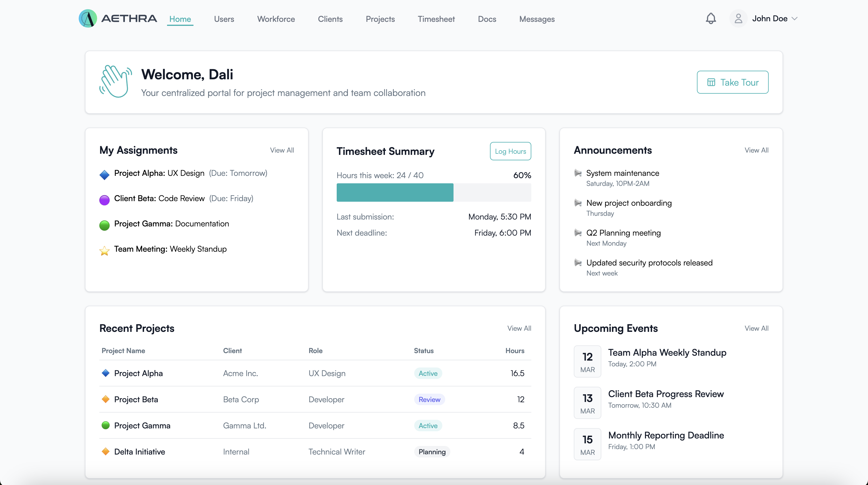The height and width of the screenshot is (485, 868).
Task: Expand the John Doe account dropdown chevron
Action: click(795, 19)
